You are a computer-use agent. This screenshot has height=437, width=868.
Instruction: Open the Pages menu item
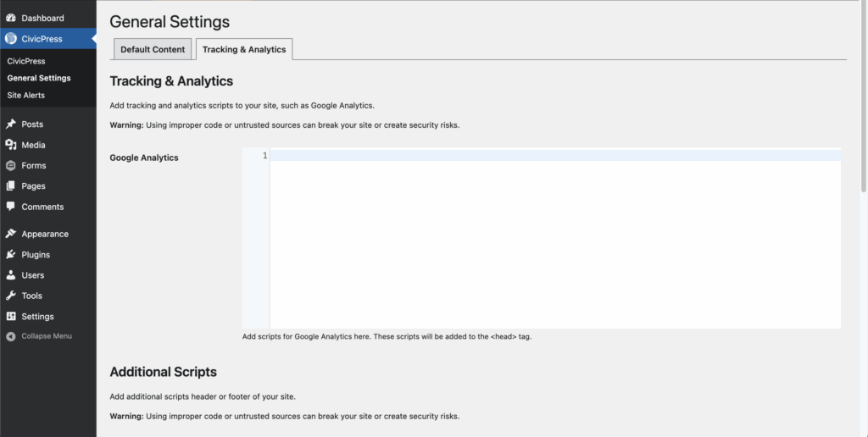[48, 185]
